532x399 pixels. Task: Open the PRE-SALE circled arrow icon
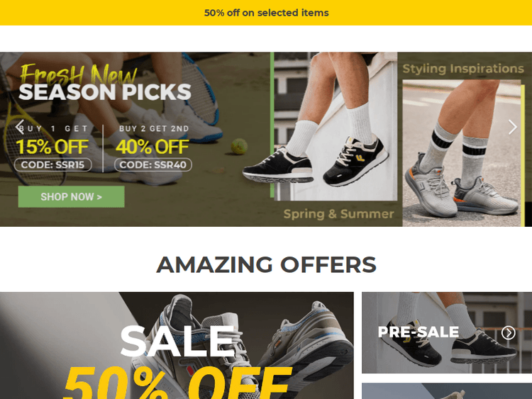[509, 332]
